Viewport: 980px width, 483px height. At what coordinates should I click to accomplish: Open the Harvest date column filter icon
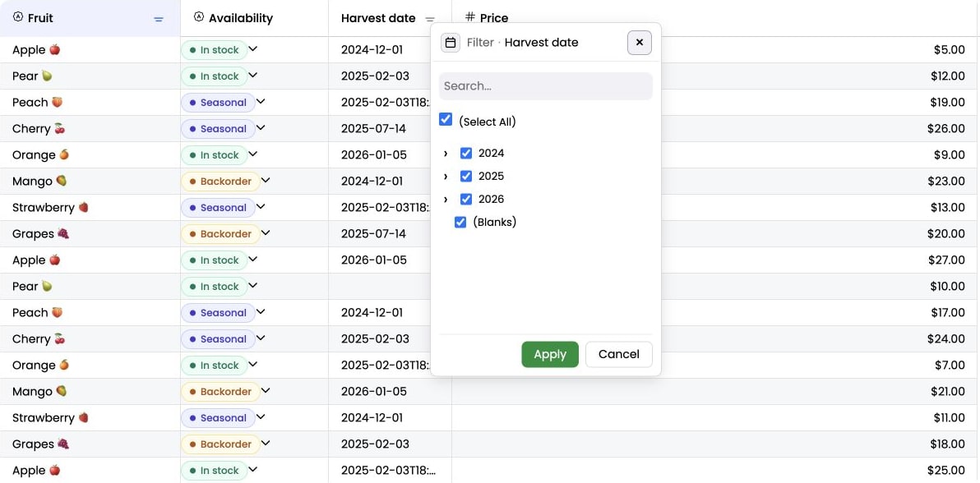pyautogui.click(x=429, y=20)
